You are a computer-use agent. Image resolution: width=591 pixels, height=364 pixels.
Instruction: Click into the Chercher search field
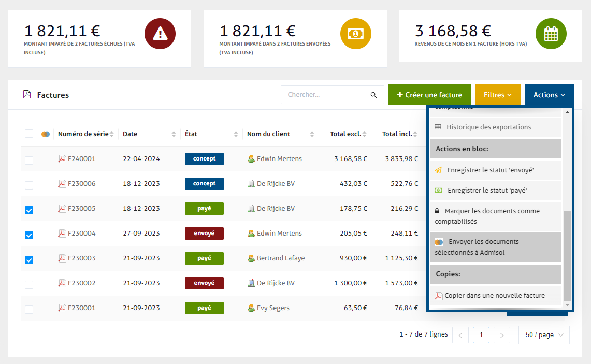[326, 95]
